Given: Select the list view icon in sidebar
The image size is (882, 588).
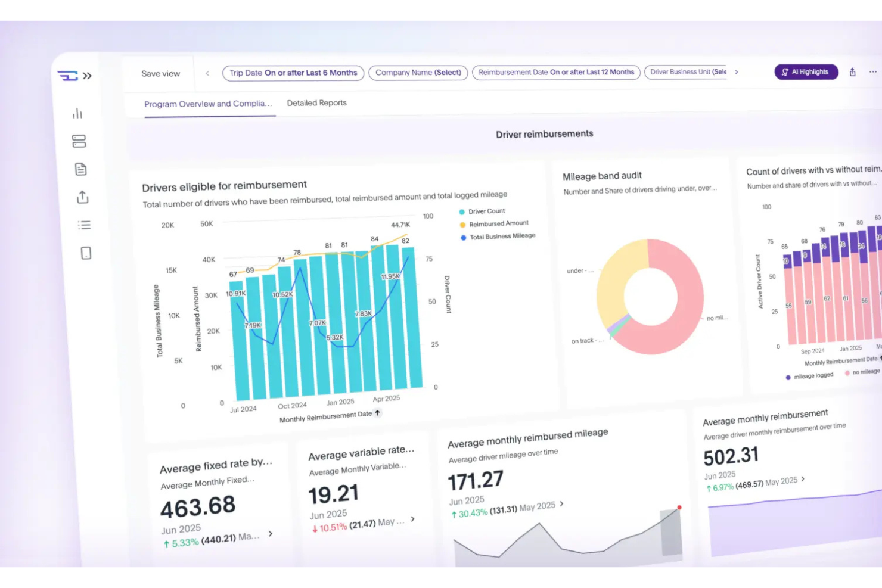Looking at the screenshot, I should 84,225.
